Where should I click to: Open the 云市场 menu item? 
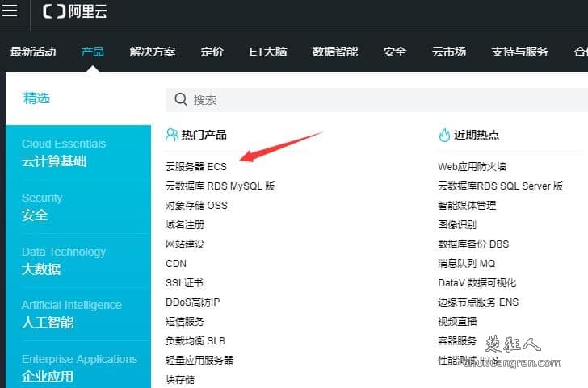click(449, 52)
